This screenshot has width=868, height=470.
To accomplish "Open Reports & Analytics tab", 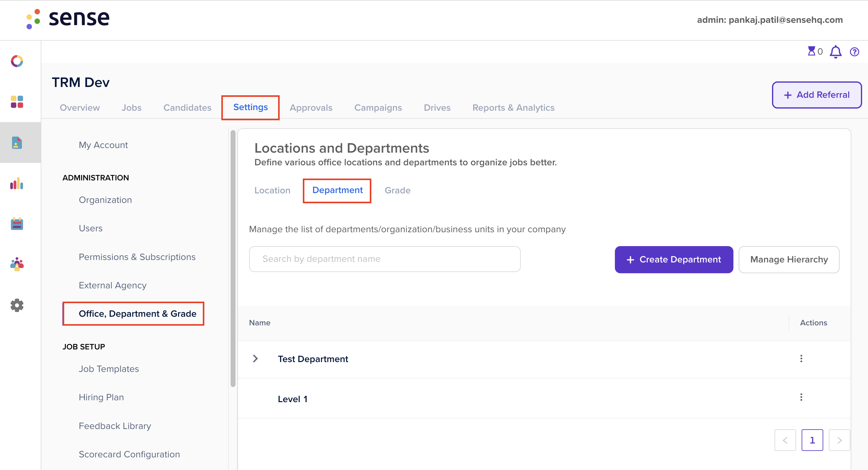I will [513, 108].
